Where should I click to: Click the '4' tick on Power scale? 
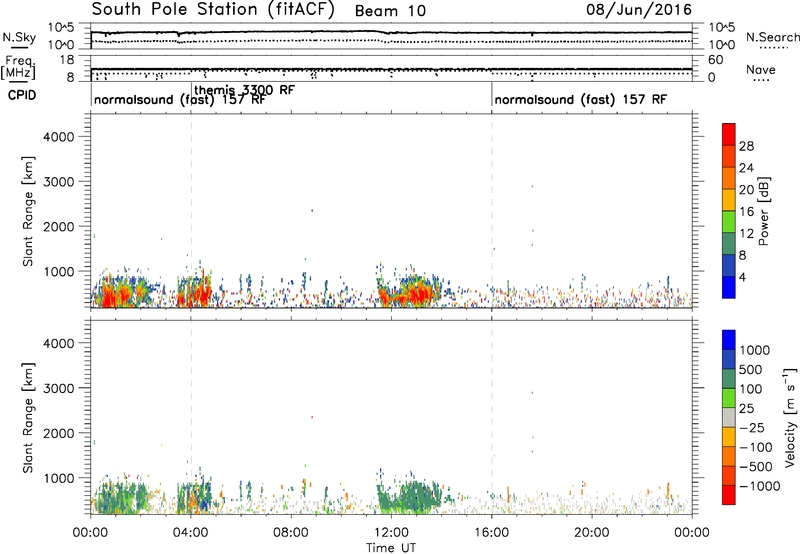pyautogui.click(x=743, y=278)
